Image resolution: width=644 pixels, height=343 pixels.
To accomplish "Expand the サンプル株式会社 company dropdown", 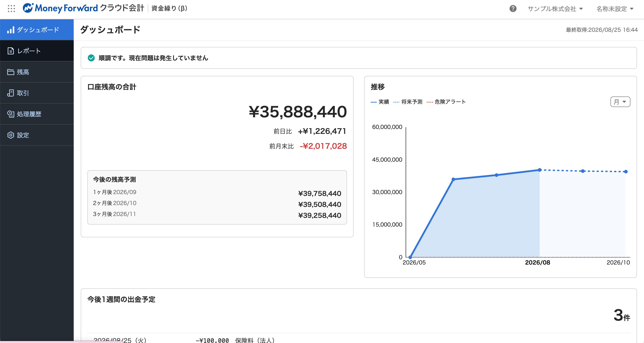I will pyautogui.click(x=555, y=9).
